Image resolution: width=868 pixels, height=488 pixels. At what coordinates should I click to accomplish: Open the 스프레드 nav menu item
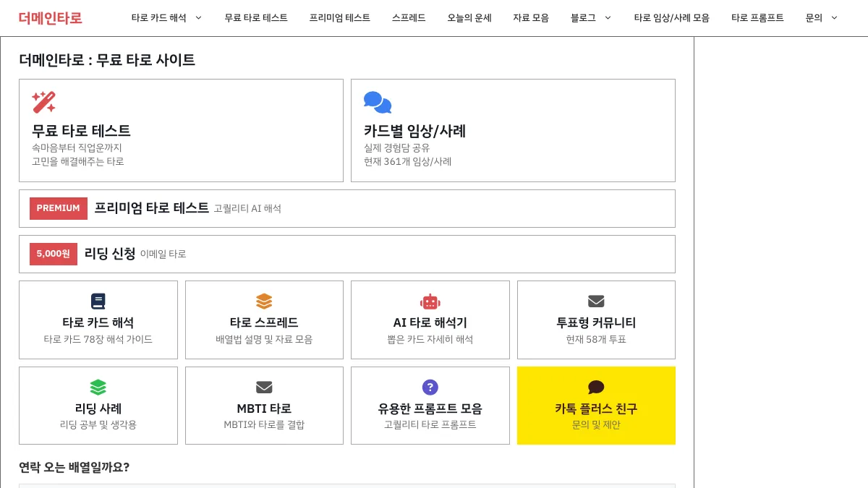pyautogui.click(x=409, y=18)
